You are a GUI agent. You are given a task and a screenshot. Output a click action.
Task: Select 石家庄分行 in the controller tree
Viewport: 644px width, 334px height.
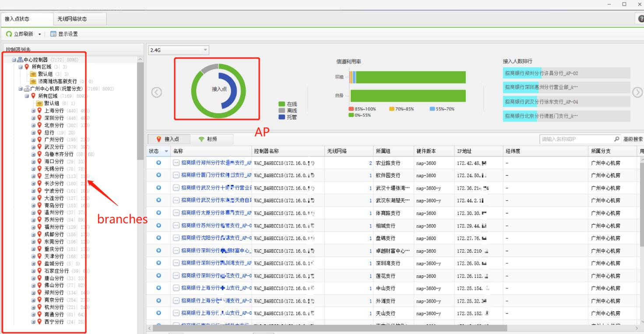pyautogui.click(x=56, y=271)
